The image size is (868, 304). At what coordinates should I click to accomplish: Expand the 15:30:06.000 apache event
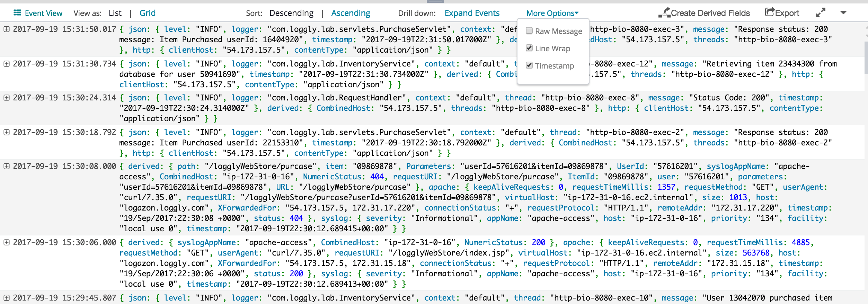[x=6, y=242]
